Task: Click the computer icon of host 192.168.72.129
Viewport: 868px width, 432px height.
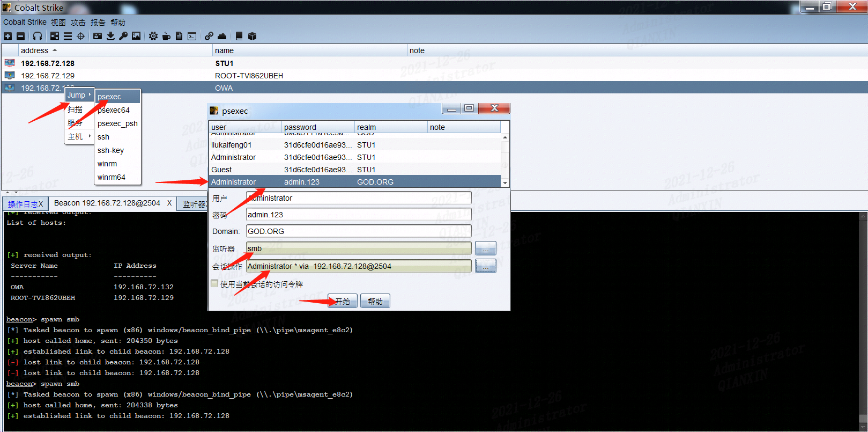Action: pyautogui.click(x=10, y=76)
